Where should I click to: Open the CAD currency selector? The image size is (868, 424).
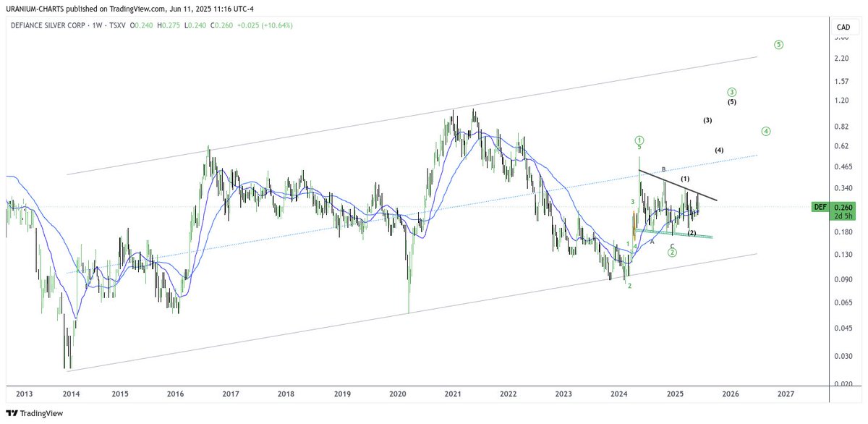tap(843, 27)
